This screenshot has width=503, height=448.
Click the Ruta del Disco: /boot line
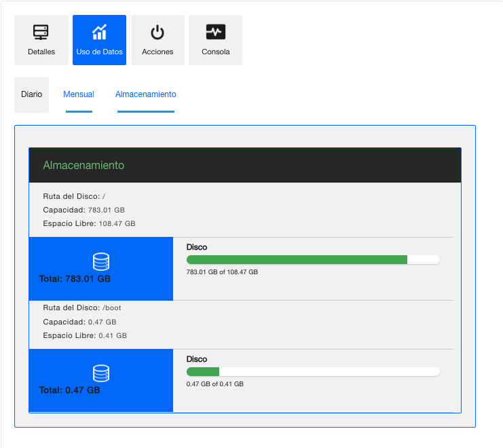point(81,307)
